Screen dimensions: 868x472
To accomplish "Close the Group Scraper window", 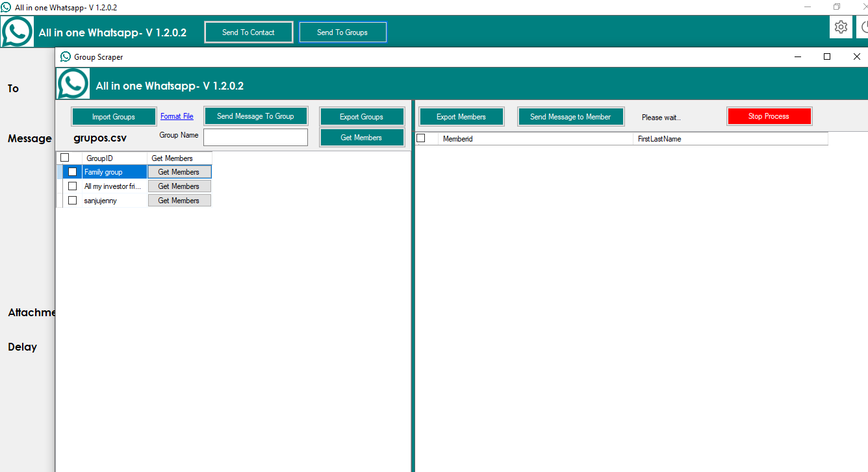I will (x=856, y=56).
